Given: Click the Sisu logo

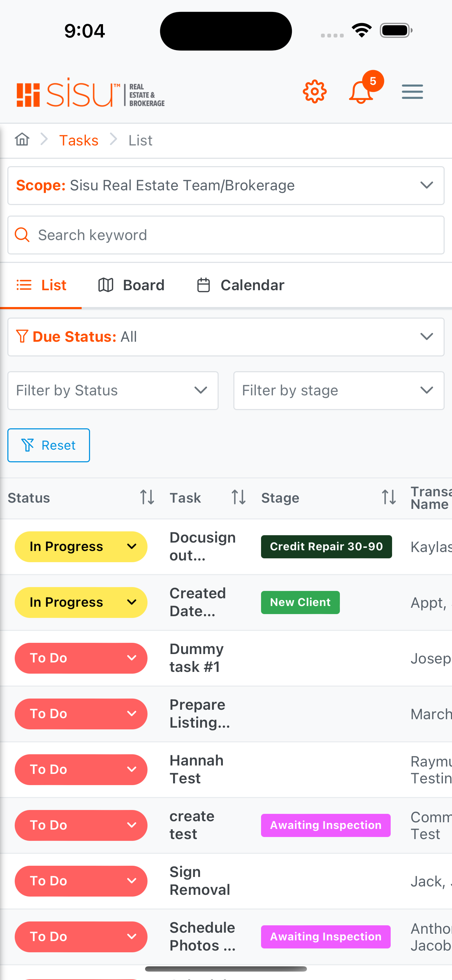Looking at the screenshot, I should pyautogui.click(x=90, y=93).
